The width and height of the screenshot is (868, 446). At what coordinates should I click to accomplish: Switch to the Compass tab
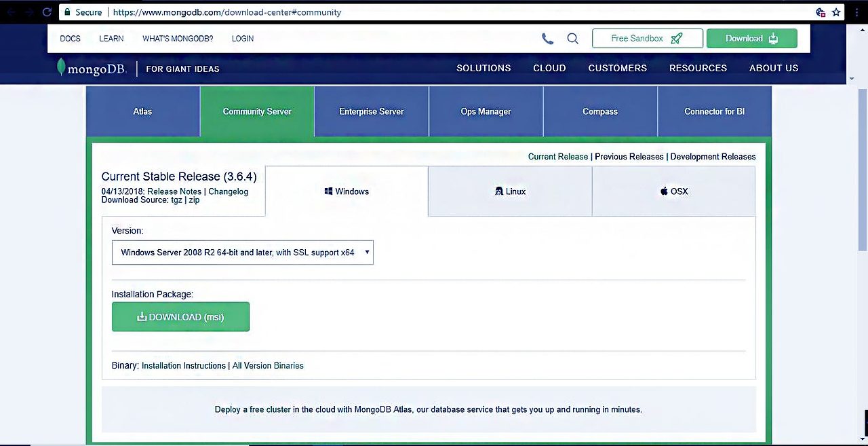[600, 111]
